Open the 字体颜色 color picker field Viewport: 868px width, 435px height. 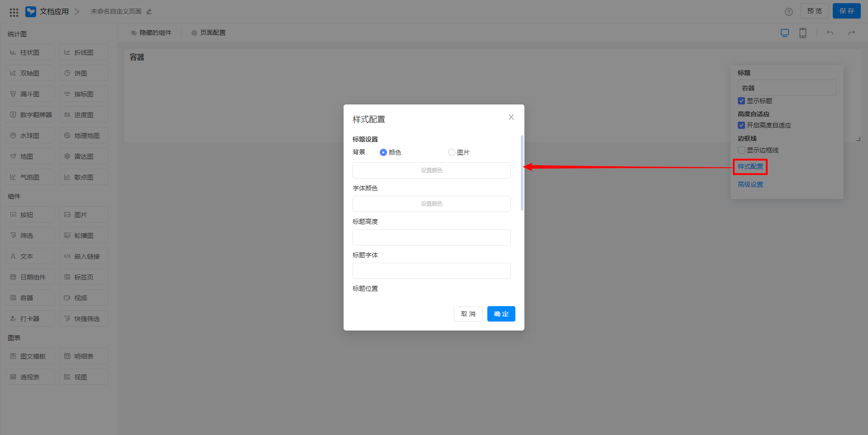click(x=431, y=204)
